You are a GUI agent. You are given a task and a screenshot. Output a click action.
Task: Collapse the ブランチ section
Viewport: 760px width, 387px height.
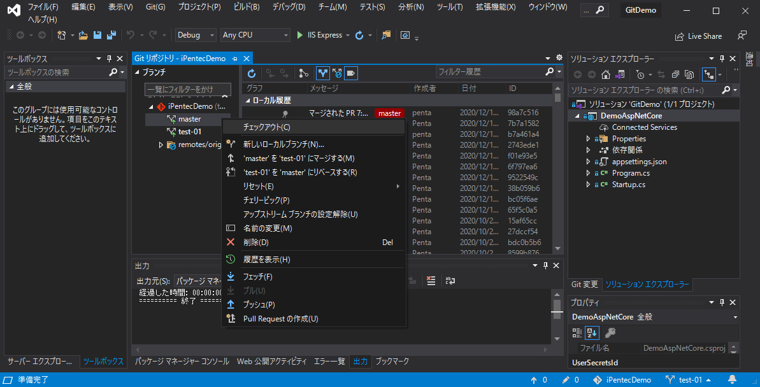[x=137, y=72]
